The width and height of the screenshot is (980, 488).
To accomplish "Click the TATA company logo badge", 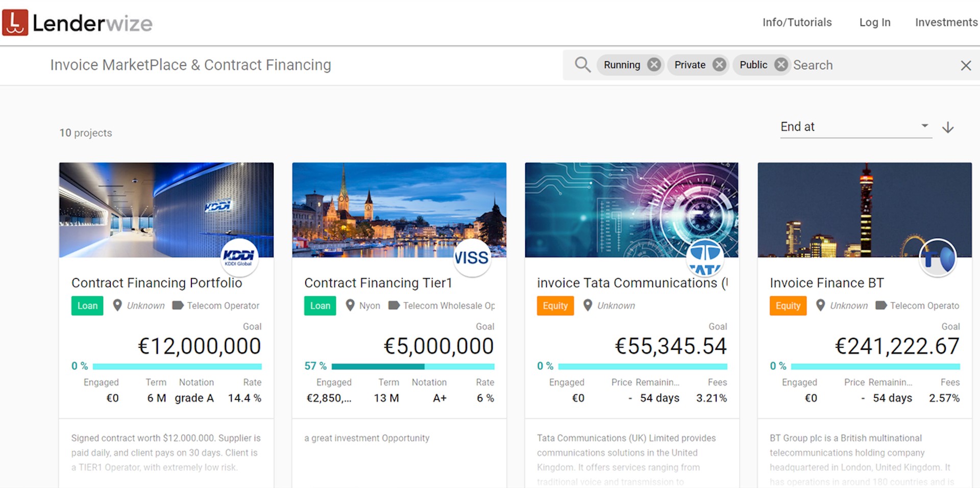I will point(705,258).
